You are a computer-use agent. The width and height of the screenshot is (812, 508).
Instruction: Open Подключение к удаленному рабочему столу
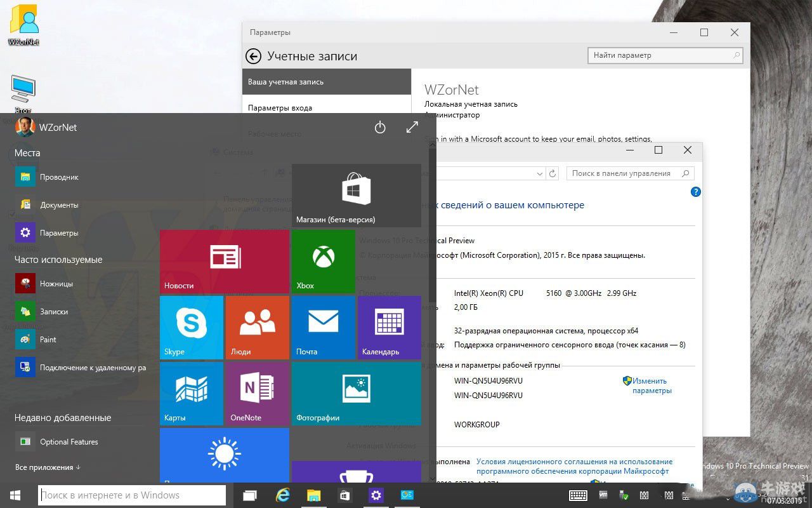(x=81, y=368)
